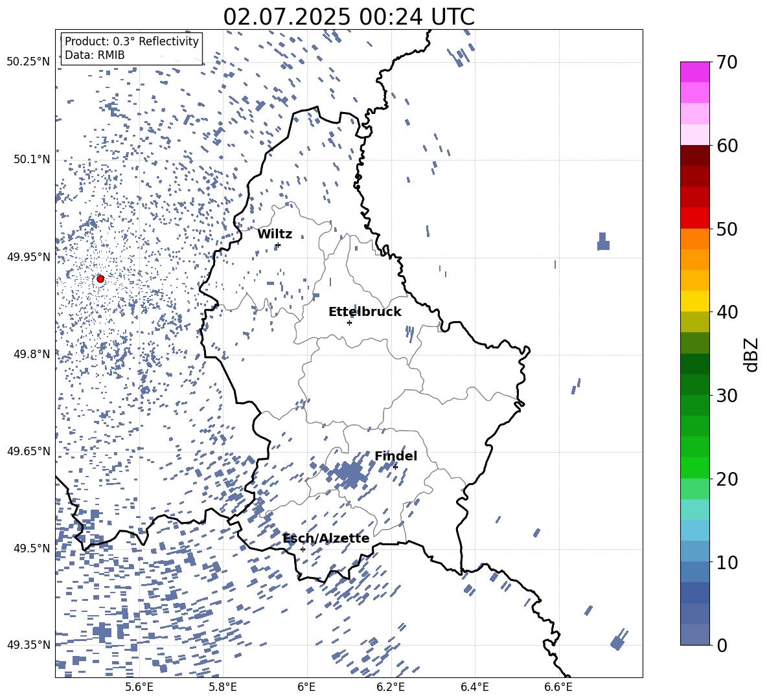Screen dimensions: 767x700
Task: Click the 10 colorbar tick label
Action: pyautogui.click(x=726, y=562)
